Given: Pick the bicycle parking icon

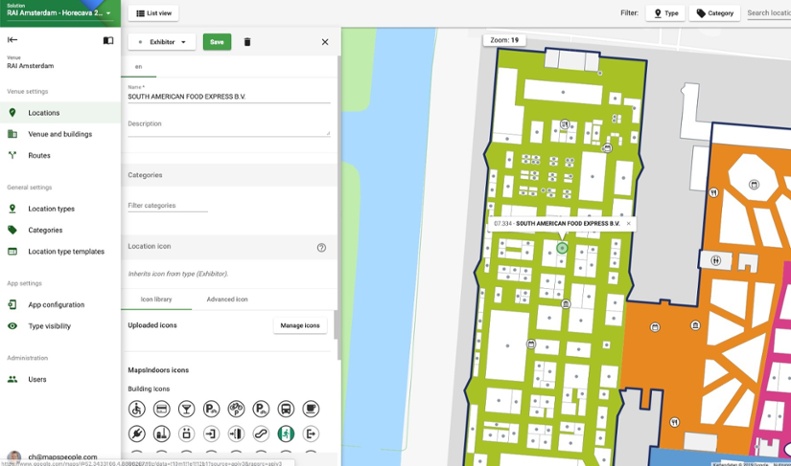Looking at the screenshot, I should coord(236,409).
